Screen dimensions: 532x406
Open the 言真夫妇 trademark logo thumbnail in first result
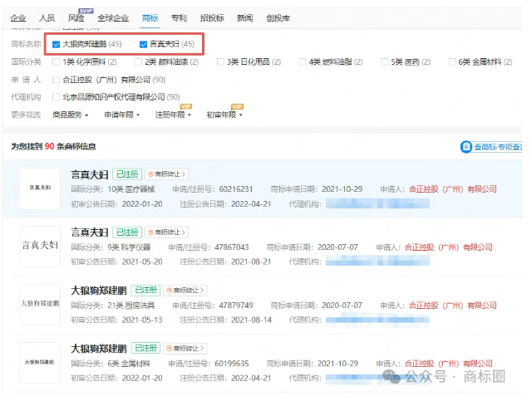(x=40, y=188)
